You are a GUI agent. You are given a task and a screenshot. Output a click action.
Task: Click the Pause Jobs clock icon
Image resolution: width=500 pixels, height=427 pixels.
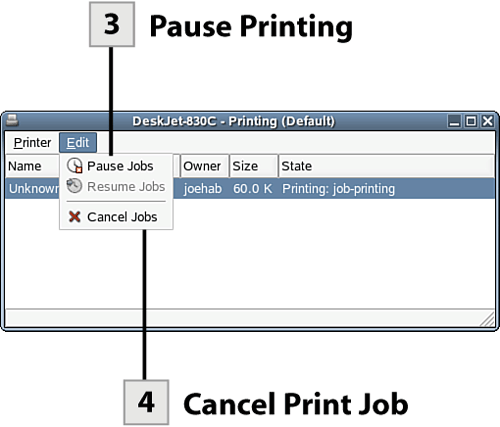[x=74, y=166]
